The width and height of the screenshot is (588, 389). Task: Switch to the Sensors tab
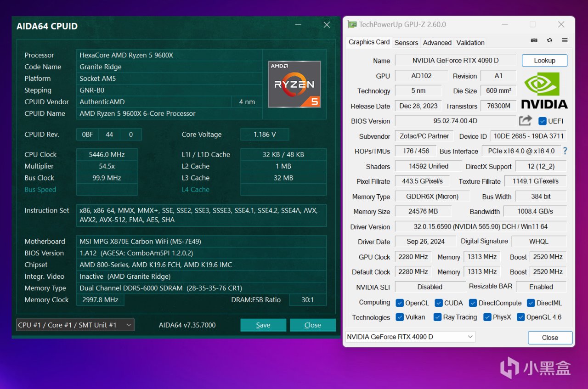pyautogui.click(x=406, y=43)
